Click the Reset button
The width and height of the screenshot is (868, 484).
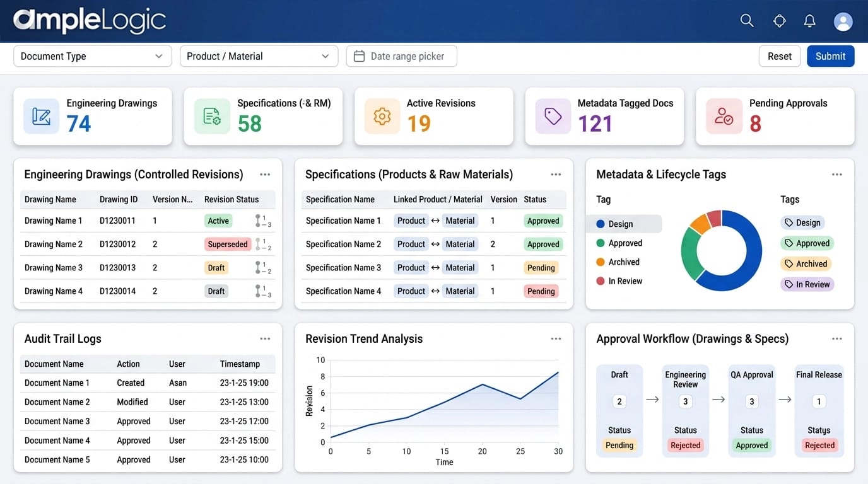(x=780, y=56)
